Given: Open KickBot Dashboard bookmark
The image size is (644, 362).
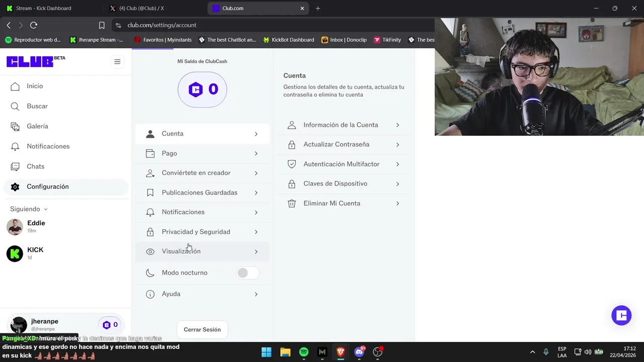Looking at the screenshot, I should point(289,40).
